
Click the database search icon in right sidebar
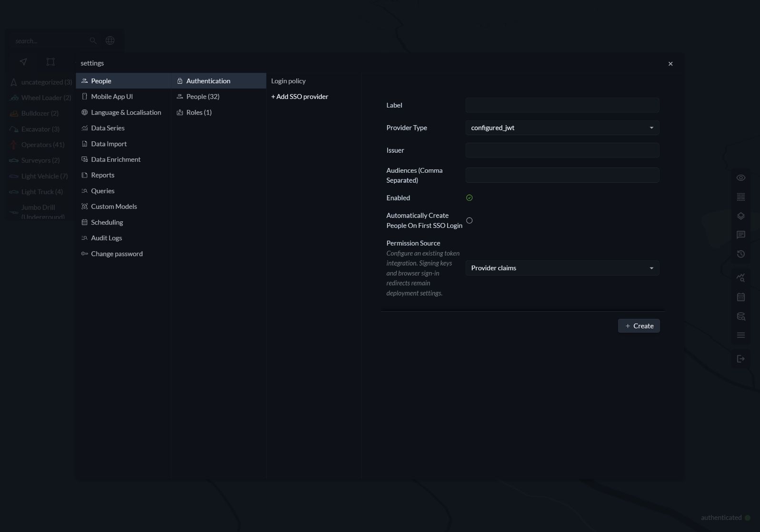pyautogui.click(x=741, y=316)
